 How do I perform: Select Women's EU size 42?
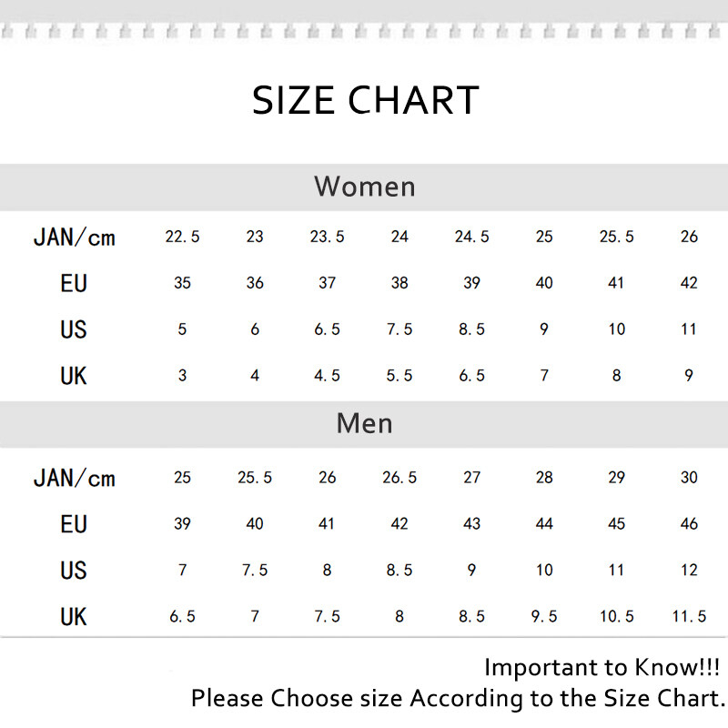point(689,283)
